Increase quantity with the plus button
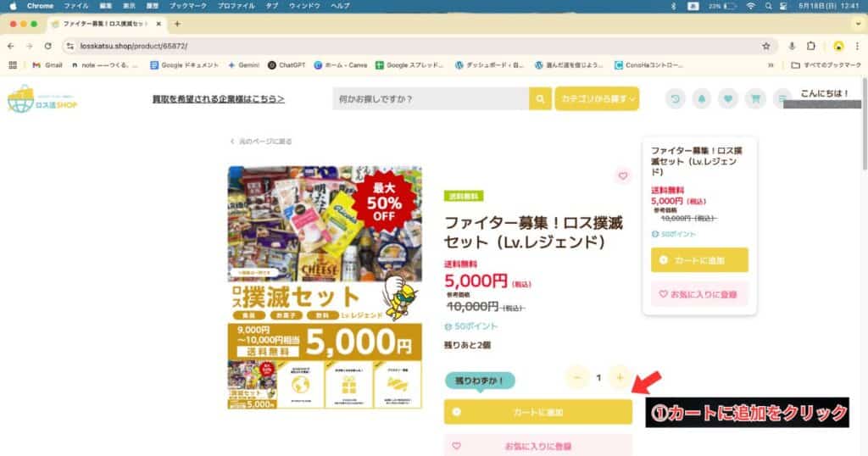Screen dimensions: 868x456 pyautogui.click(x=620, y=377)
